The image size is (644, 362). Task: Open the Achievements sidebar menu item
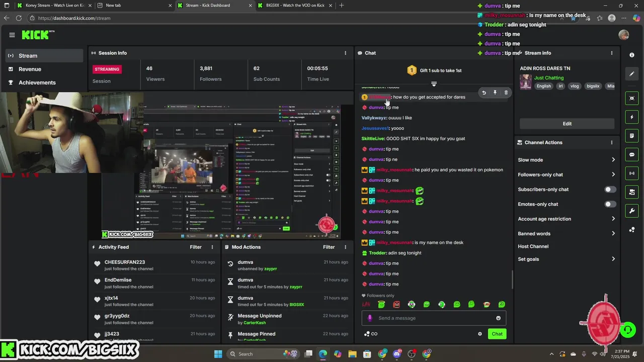click(44, 82)
